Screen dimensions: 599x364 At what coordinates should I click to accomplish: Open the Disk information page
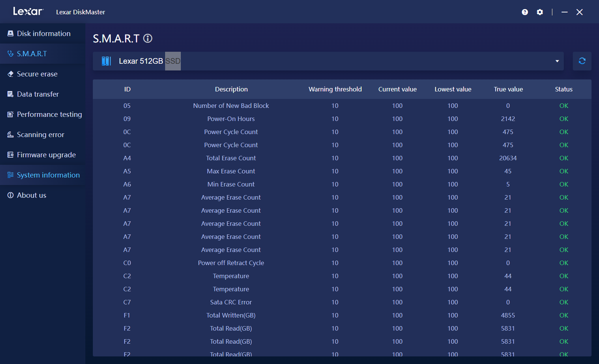[x=43, y=34]
